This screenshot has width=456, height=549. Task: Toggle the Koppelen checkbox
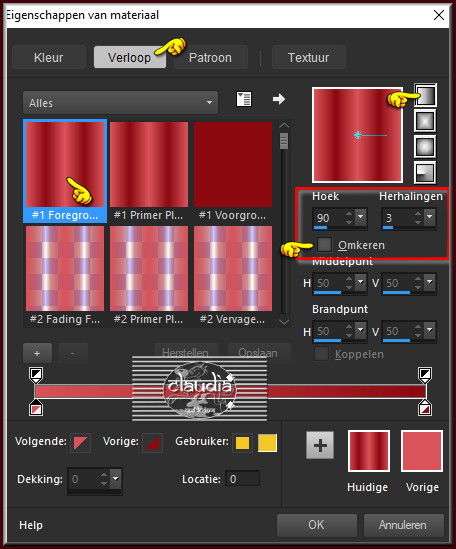coord(322,354)
